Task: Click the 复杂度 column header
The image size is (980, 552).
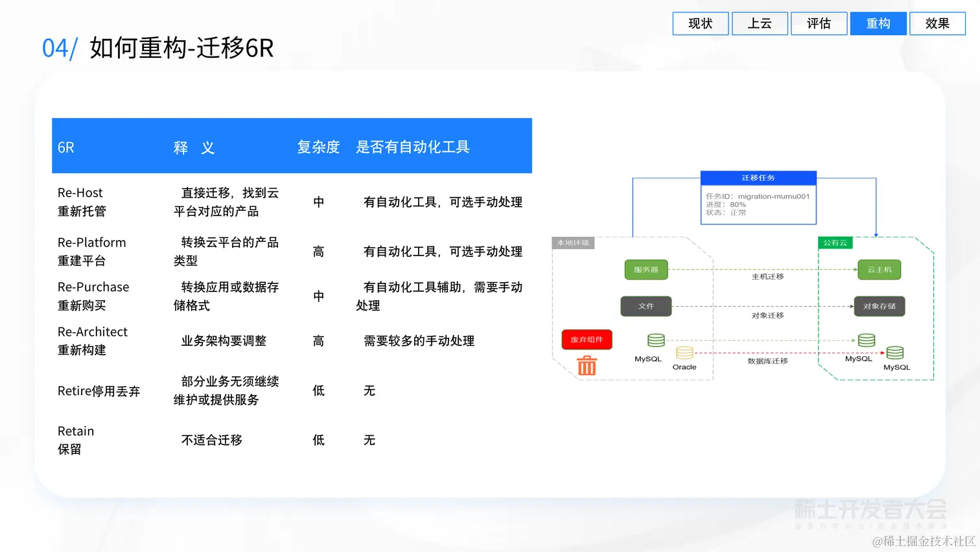Action: click(x=318, y=147)
